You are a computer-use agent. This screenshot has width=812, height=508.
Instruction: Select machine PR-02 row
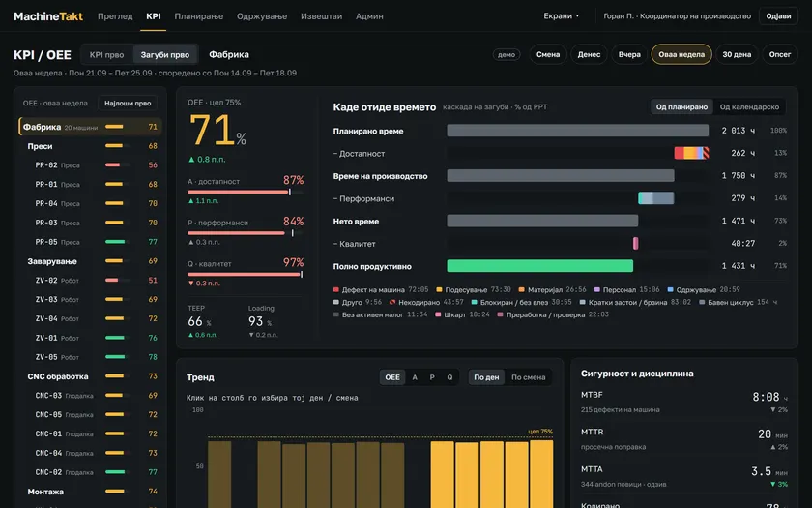tap(90, 165)
